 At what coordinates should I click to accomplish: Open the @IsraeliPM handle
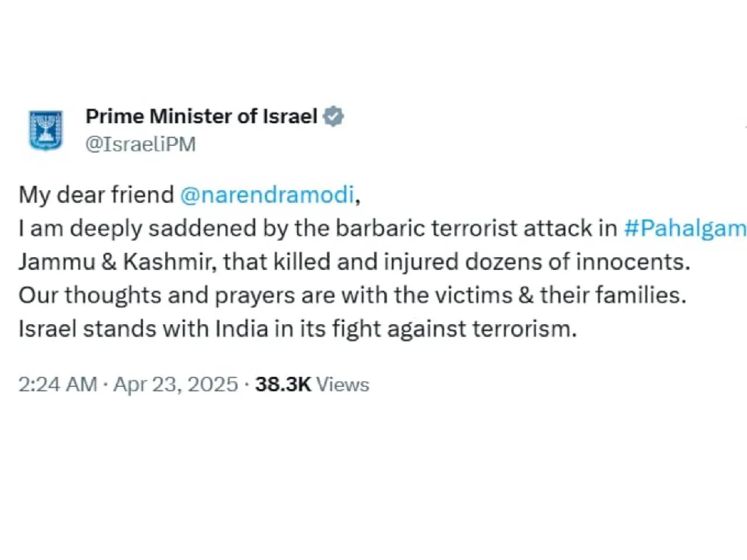tap(141, 144)
